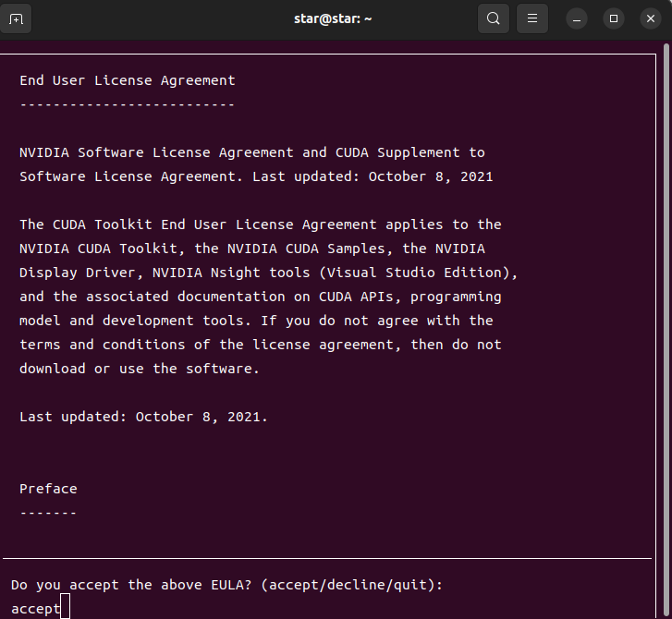Open a new terminal tab
672x619 pixels.
click(16, 18)
